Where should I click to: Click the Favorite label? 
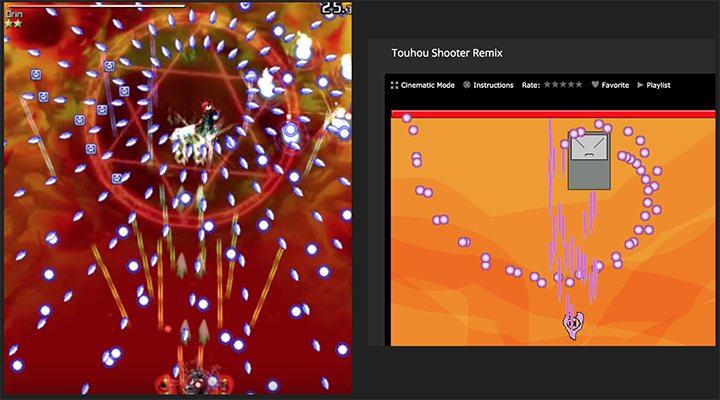pos(615,85)
